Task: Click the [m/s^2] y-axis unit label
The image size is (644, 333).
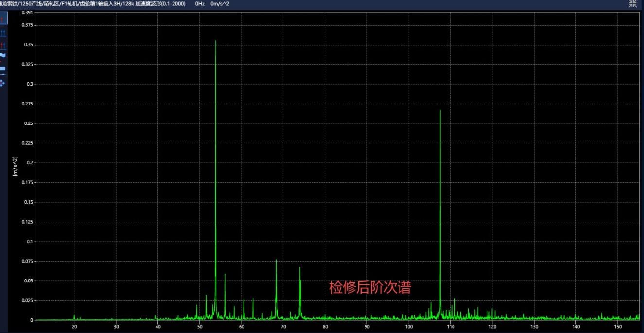Action: pos(15,166)
